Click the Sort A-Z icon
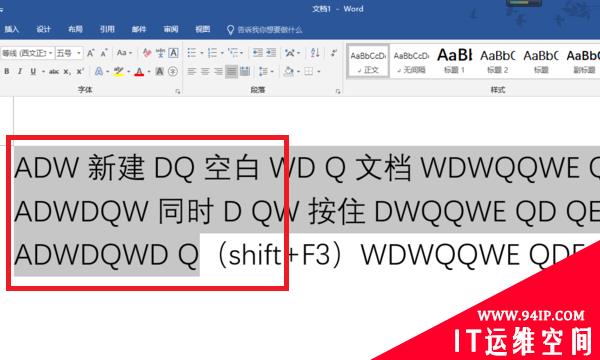The width and height of the screenshot is (600, 360). [315, 53]
